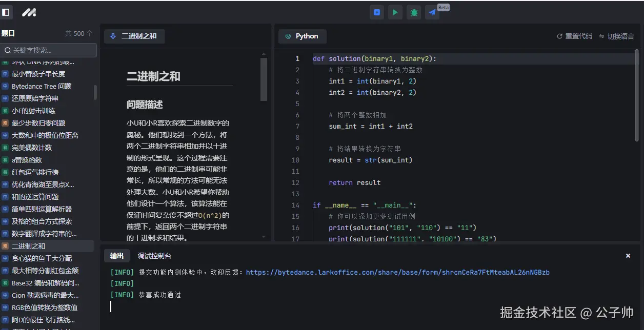
Task: Start debugging with the bug icon
Action: pos(413,12)
